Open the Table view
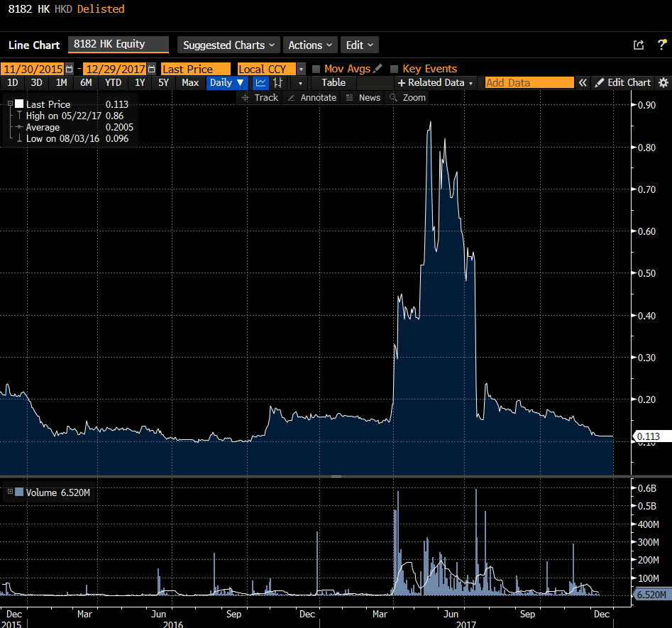The image size is (672, 628). [334, 83]
